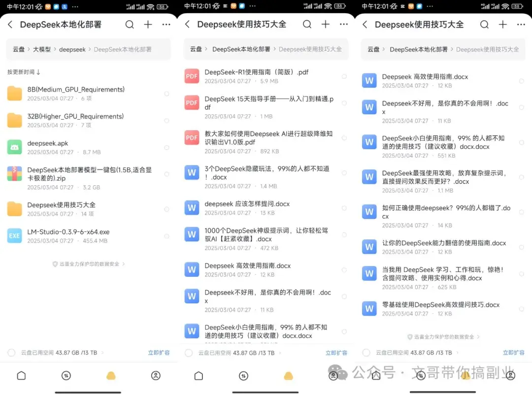Open the profile icon in left bottom bar
532x394 pixels.
point(156,375)
